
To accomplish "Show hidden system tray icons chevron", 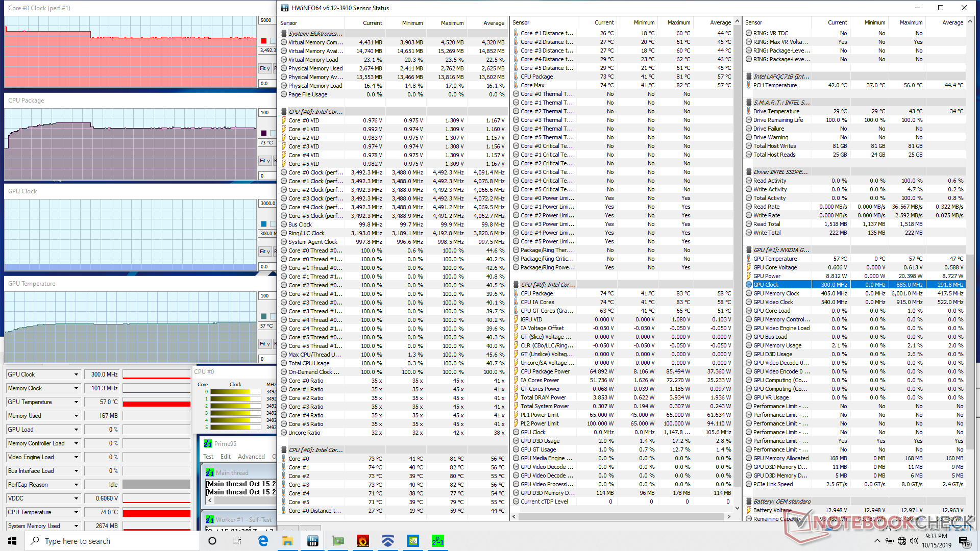I will [877, 541].
